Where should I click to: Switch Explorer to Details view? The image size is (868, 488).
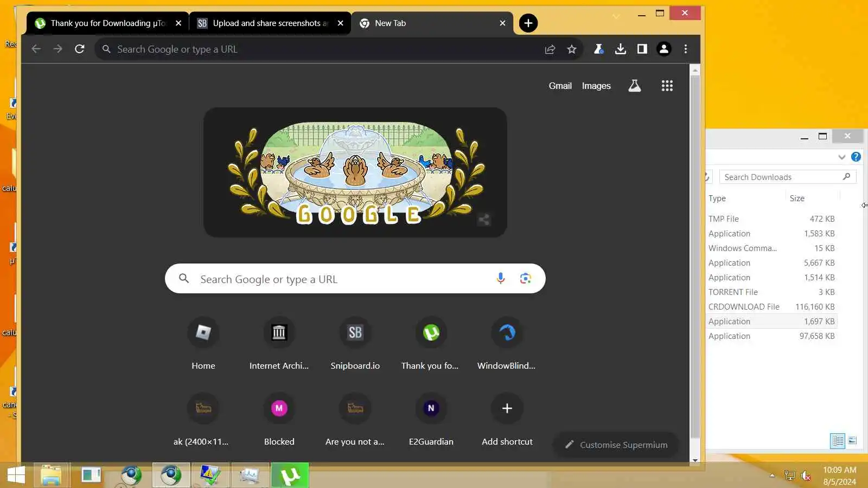pyautogui.click(x=838, y=441)
